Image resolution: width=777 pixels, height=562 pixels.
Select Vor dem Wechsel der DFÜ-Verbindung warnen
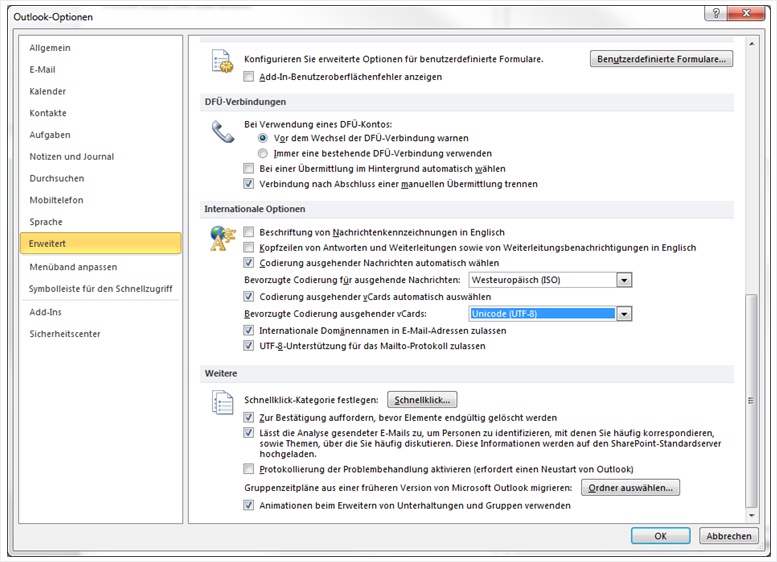tap(263, 138)
